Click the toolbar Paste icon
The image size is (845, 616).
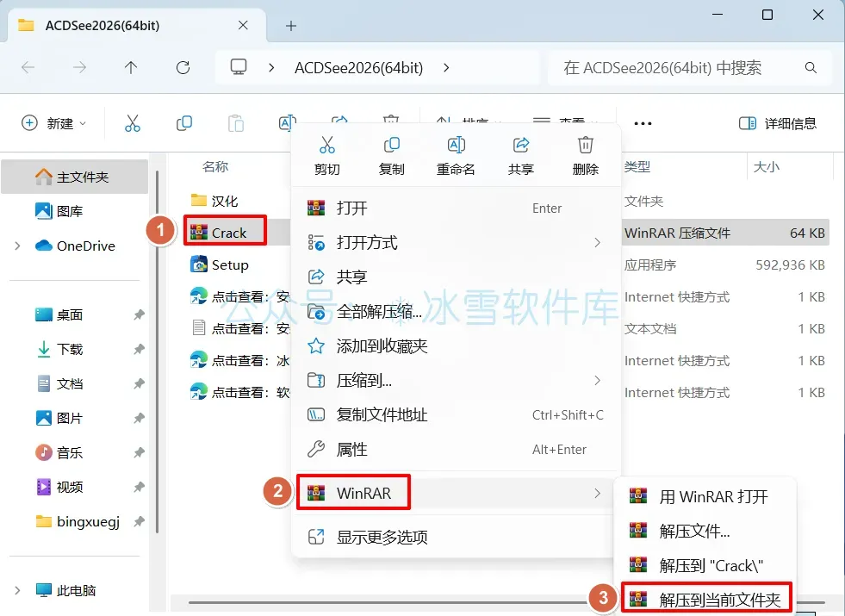(235, 123)
